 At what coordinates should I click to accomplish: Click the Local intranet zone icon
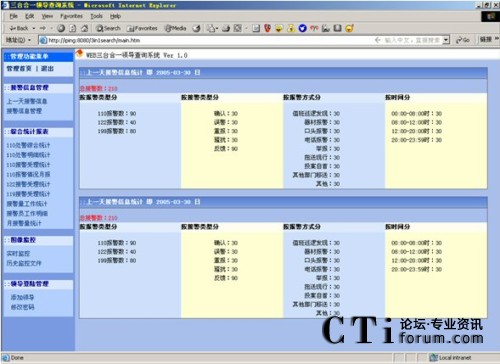pos(433,358)
